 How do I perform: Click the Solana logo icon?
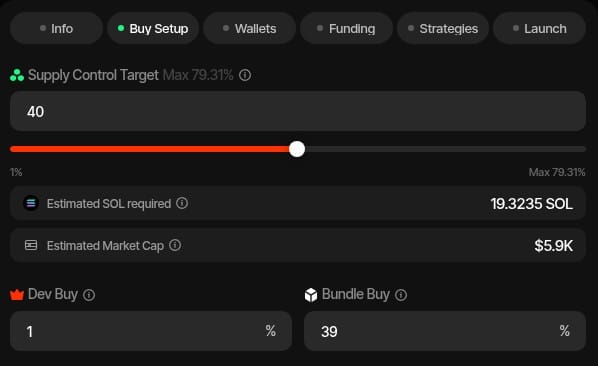(x=31, y=203)
